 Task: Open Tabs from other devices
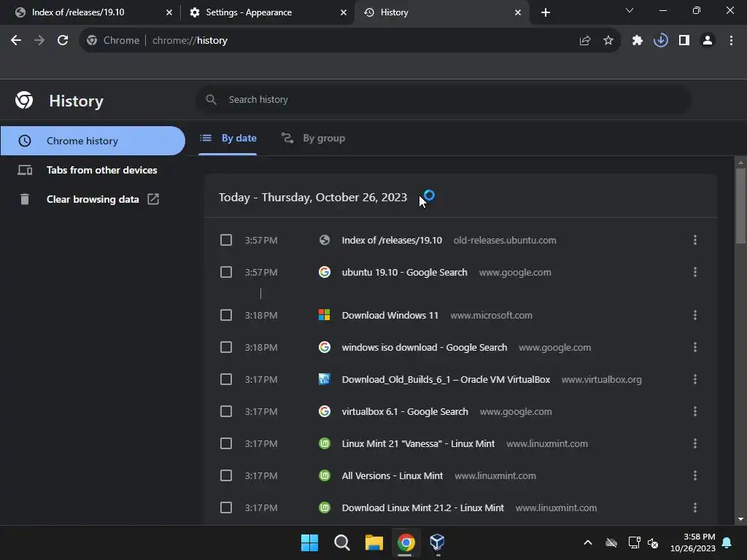(x=93, y=170)
